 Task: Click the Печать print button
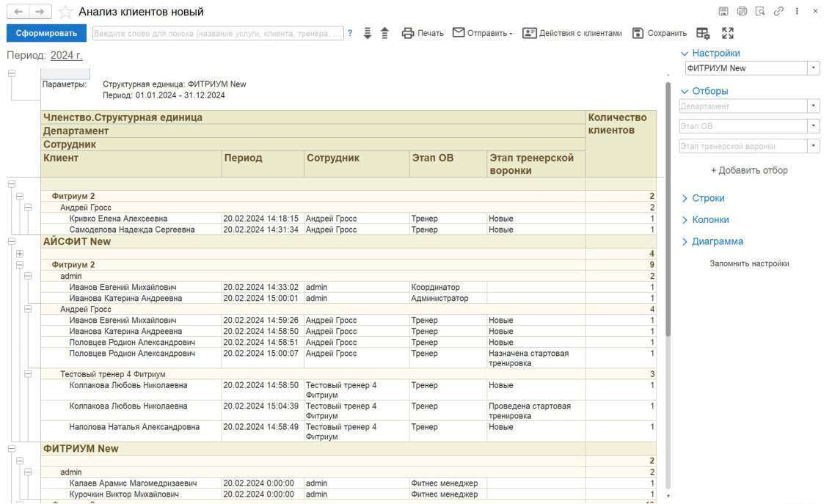tap(423, 33)
